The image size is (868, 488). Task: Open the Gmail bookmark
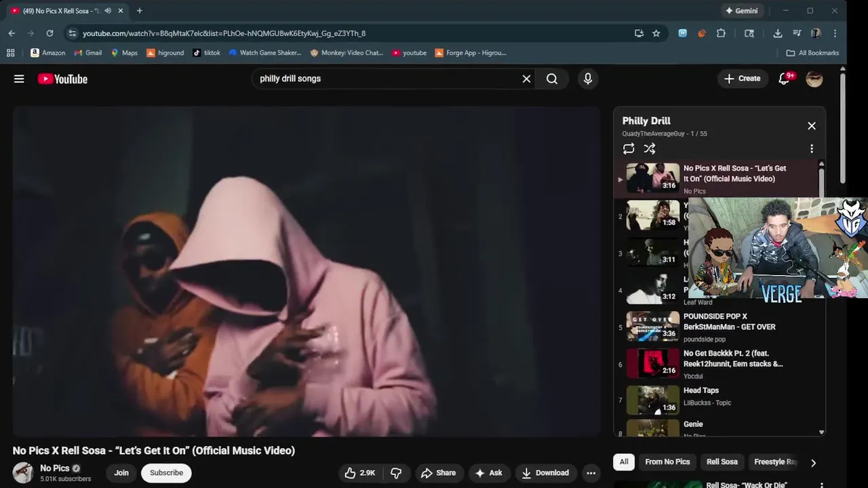tap(88, 53)
